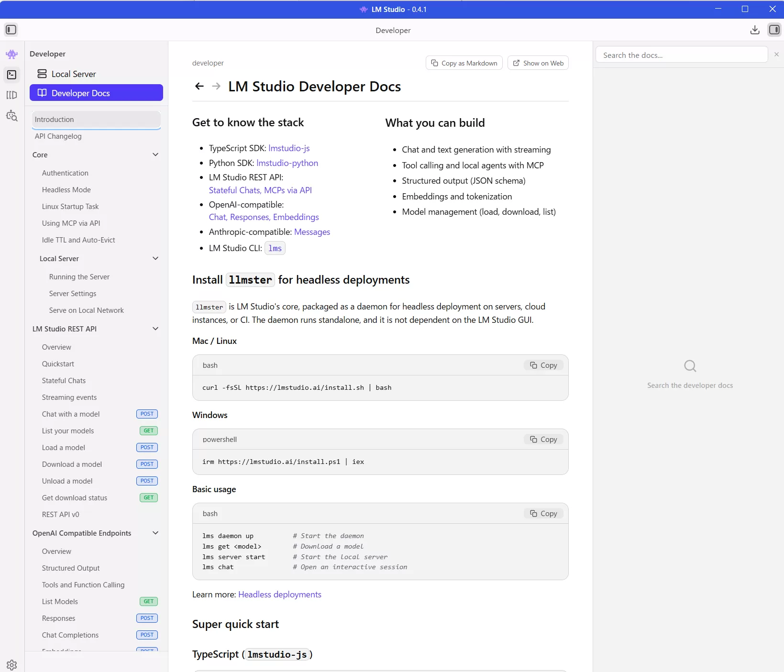Click the Search the docs input field

pyautogui.click(x=681, y=55)
